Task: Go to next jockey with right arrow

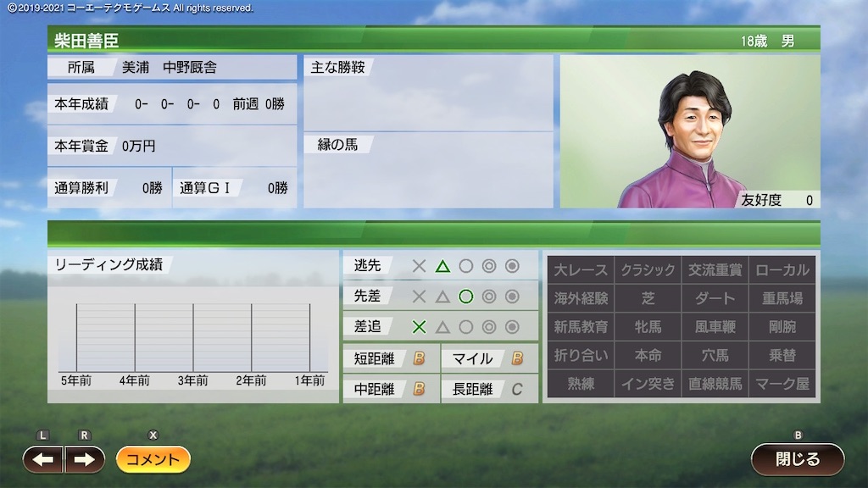Action: 84,459
